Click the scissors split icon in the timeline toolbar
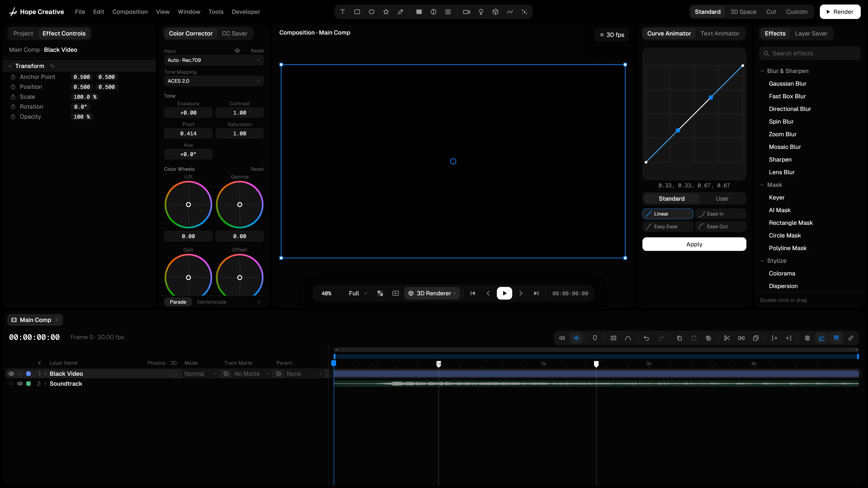The image size is (868, 488). 727,338
